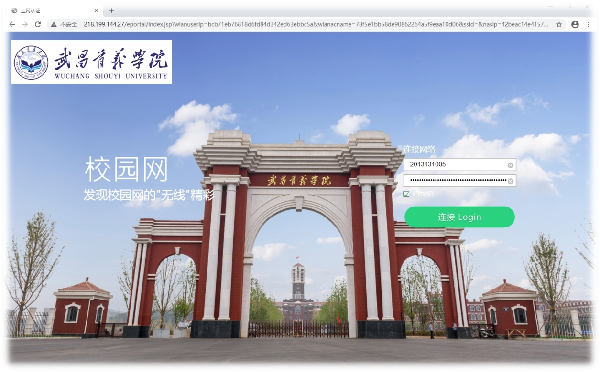
Task: Toggle the remember password checkbox
Action: click(x=406, y=194)
